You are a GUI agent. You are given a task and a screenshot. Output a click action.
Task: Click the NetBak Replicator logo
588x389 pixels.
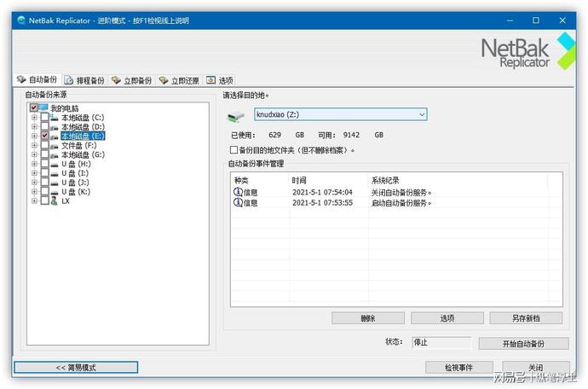[x=528, y=52]
